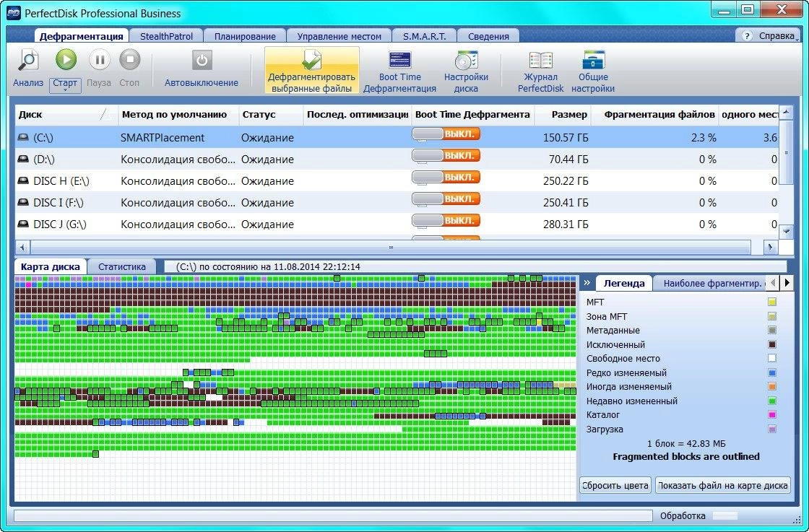Toggle Boot Time switch for DISC J (G:\)
This screenshot has width=809, height=532.
tap(446, 221)
